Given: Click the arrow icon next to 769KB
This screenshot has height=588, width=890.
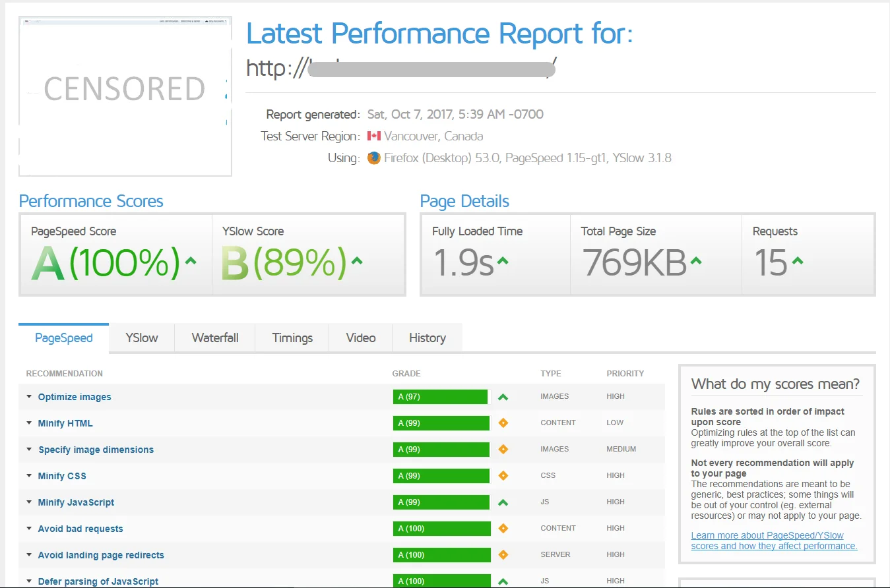Looking at the screenshot, I should 695,261.
